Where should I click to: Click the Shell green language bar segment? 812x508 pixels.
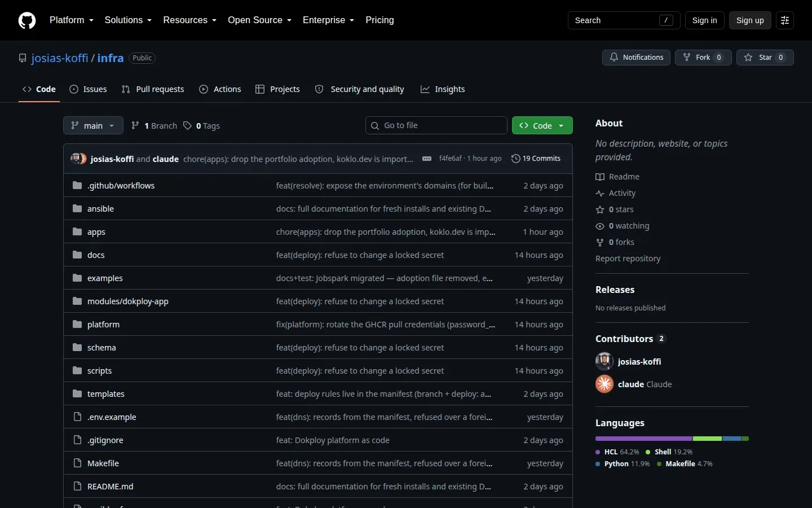point(707,439)
